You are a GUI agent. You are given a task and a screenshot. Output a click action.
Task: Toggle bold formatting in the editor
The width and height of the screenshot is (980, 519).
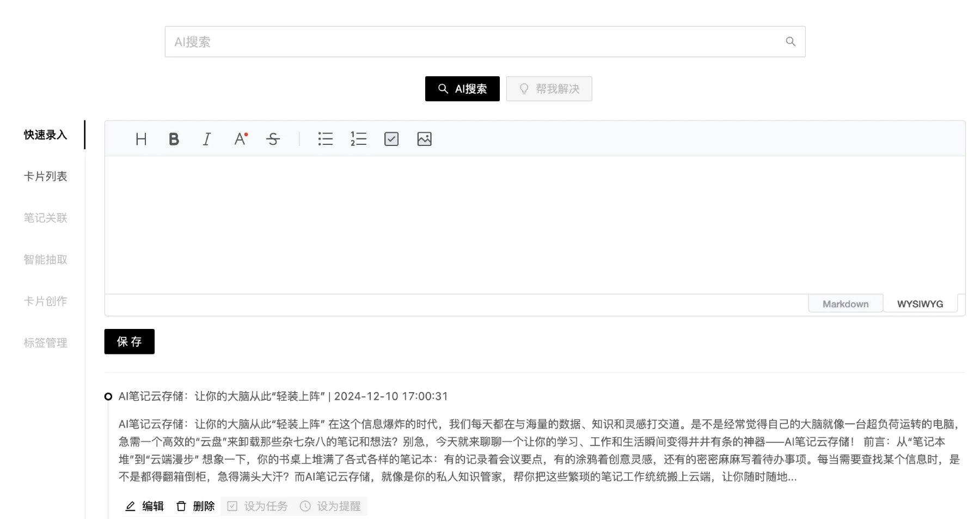pyautogui.click(x=174, y=139)
